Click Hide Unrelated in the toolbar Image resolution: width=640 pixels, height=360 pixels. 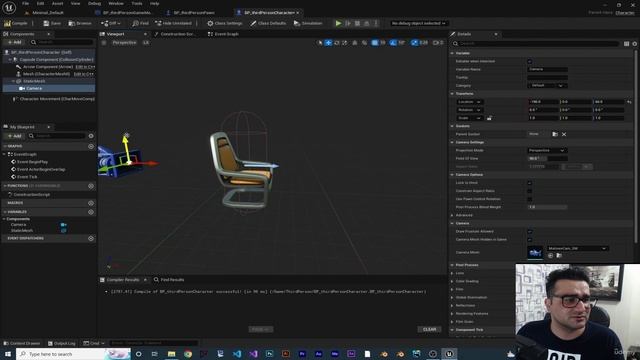[x=173, y=23]
